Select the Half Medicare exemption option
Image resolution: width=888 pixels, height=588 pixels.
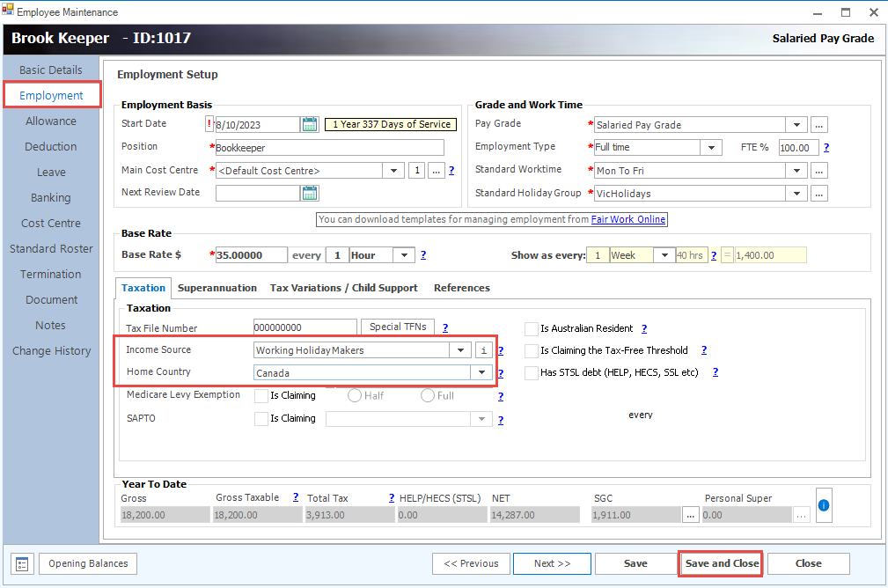355,395
